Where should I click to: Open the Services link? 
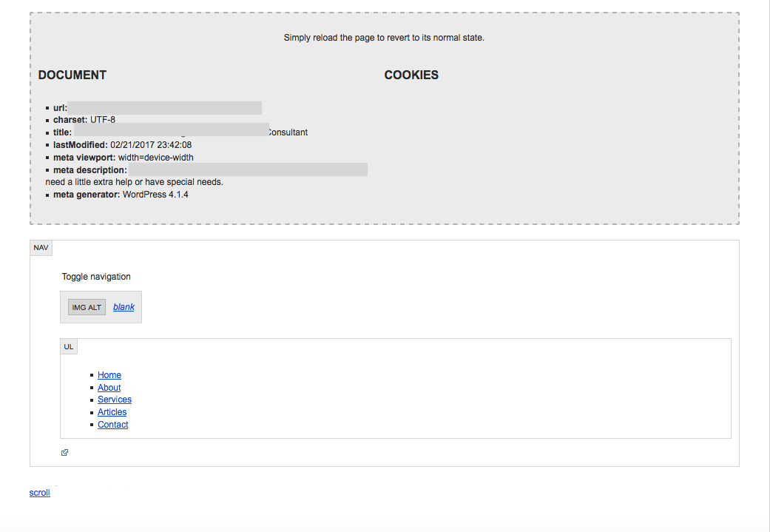point(115,400)
